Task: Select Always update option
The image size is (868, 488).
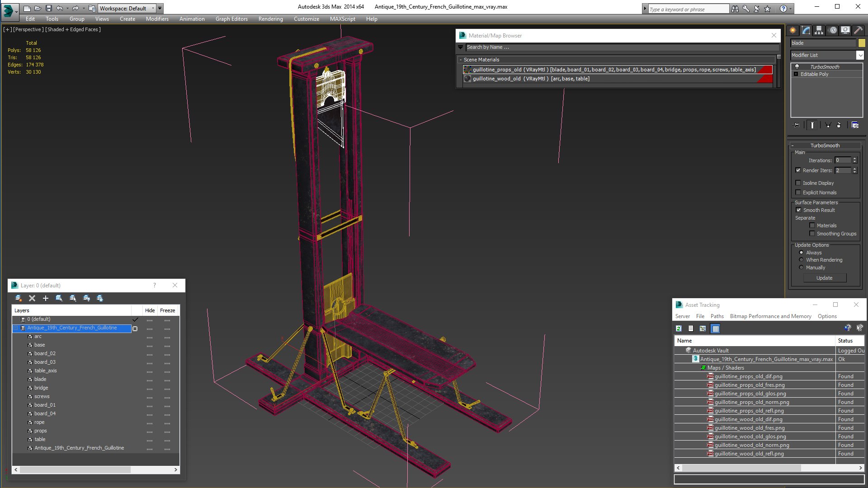Action: (x=801, y=253)
